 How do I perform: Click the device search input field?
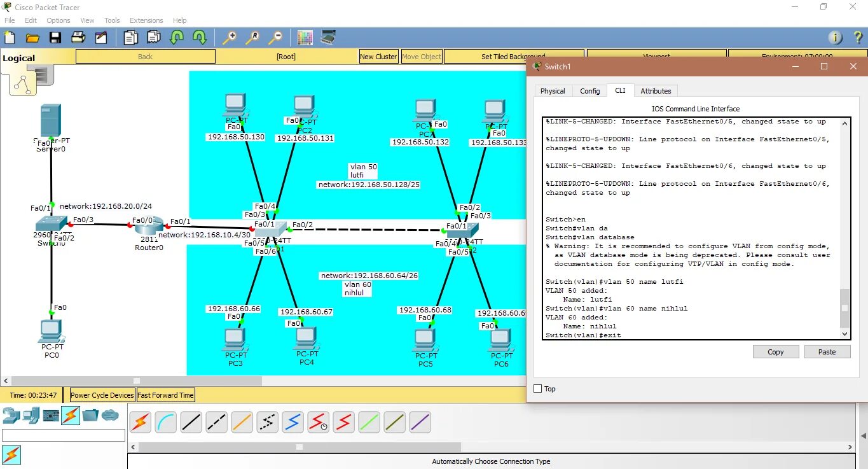coord(64,435)
